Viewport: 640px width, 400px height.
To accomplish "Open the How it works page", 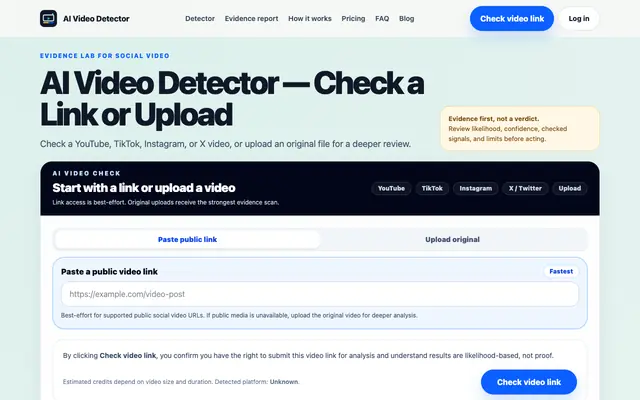I will pos(310,19).
